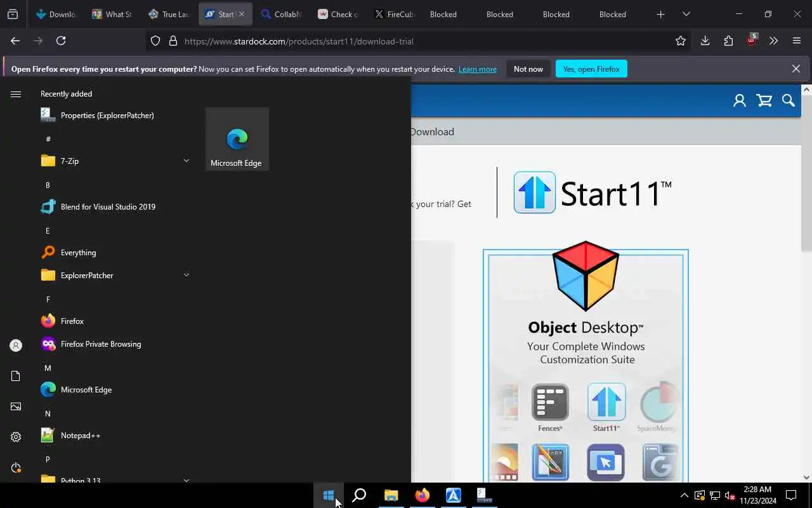Open the notification center icon

(x=791, y=495)
